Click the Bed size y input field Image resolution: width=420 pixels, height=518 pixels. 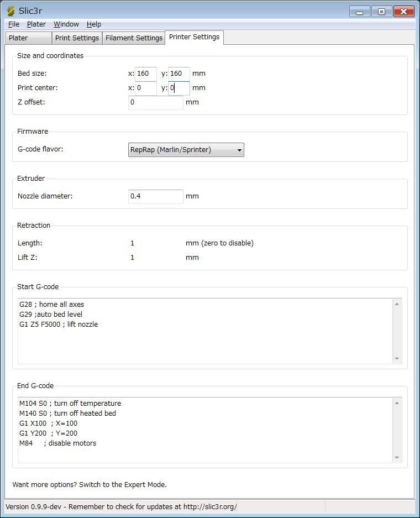point(179,74)
